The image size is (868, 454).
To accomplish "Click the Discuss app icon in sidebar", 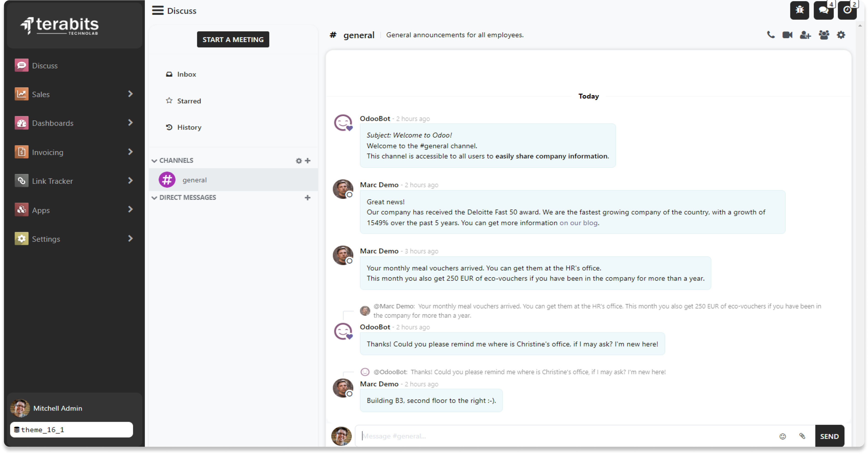I will coord(21,65).
